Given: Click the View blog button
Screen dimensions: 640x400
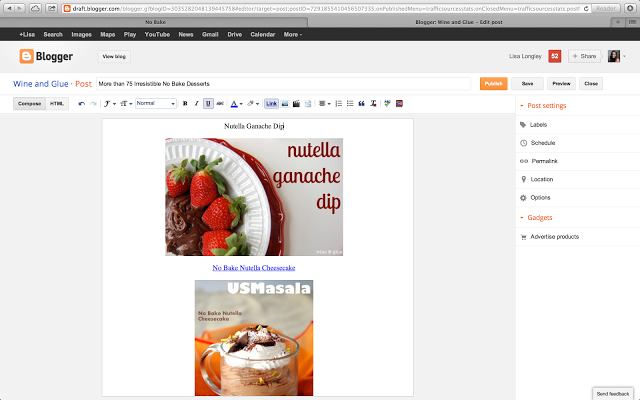Looking at the screenshot, I should [114, 57].
